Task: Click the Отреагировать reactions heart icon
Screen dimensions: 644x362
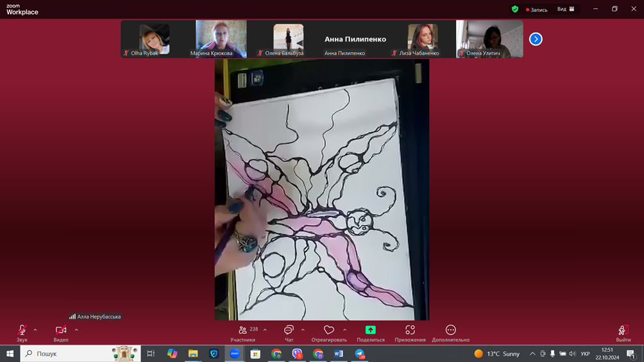Action: click(x=328, y=331)
